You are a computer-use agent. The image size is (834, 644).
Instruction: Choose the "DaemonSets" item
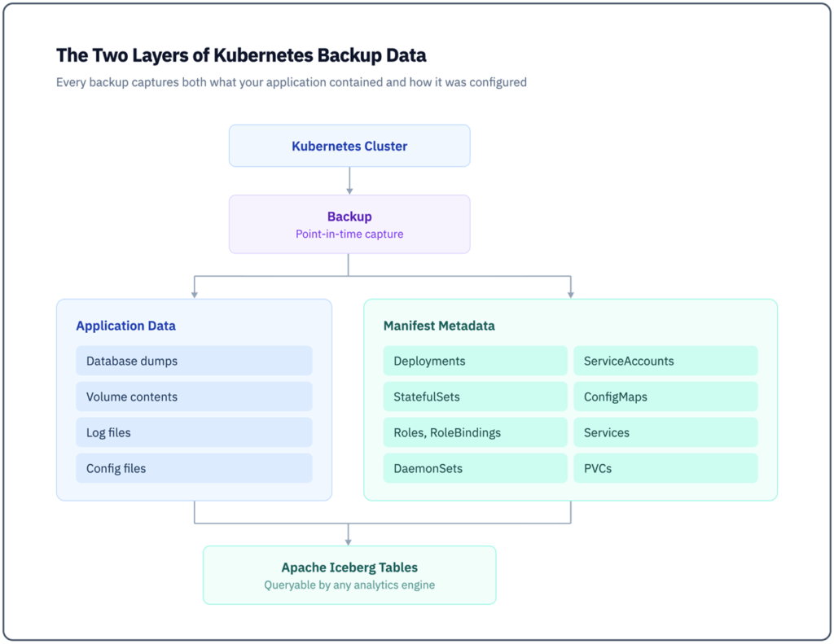475,468
